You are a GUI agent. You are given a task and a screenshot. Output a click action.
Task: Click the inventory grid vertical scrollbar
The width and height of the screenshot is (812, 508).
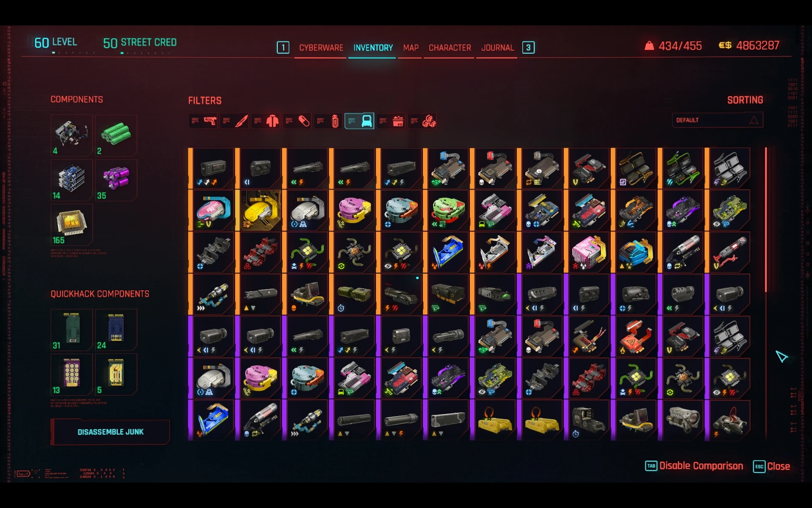click(766, 220)
